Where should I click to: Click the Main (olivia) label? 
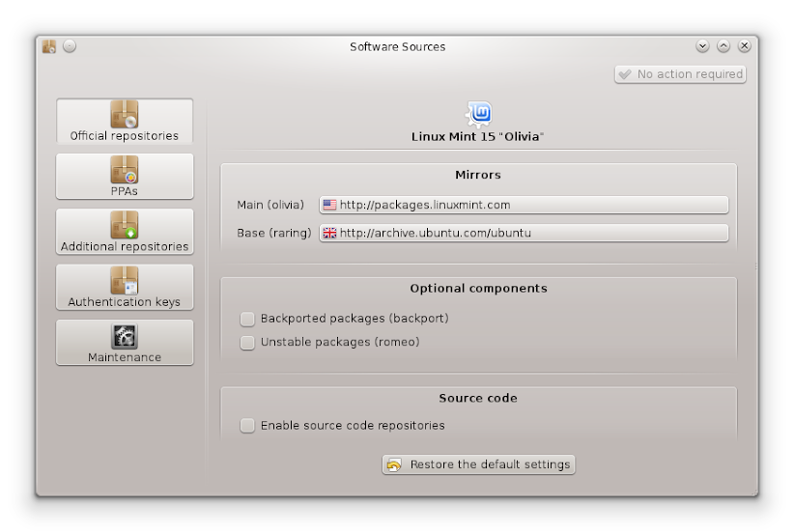click(270, 205)
